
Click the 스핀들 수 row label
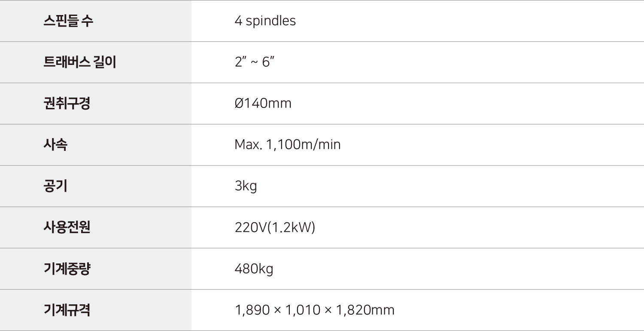coord(68,21)
